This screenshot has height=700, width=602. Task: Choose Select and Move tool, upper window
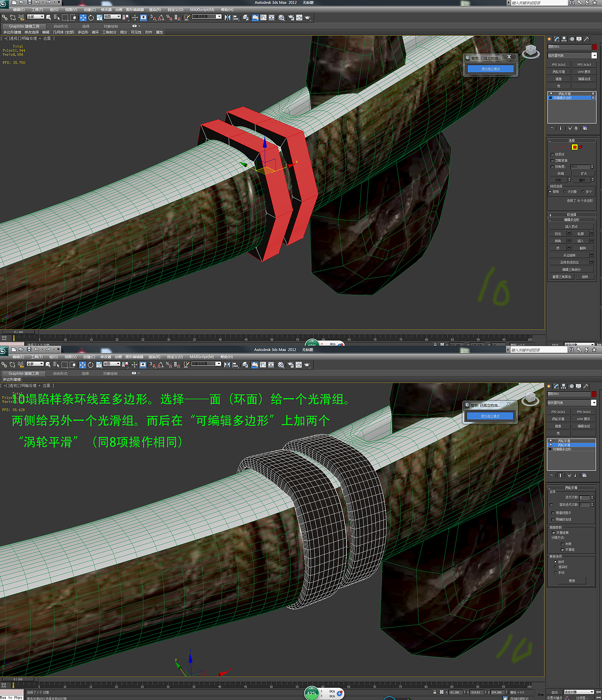83,17
